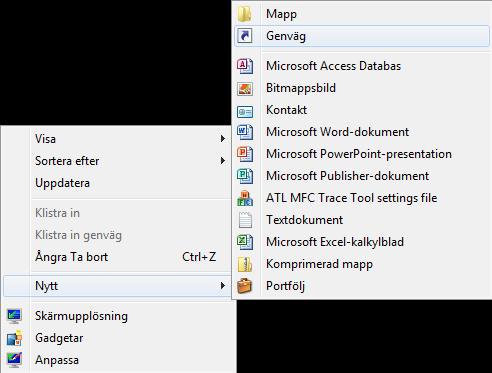Click the Word document icon
Image resolution: width=492 pixels, height=373 pixels.
point(245,132)
